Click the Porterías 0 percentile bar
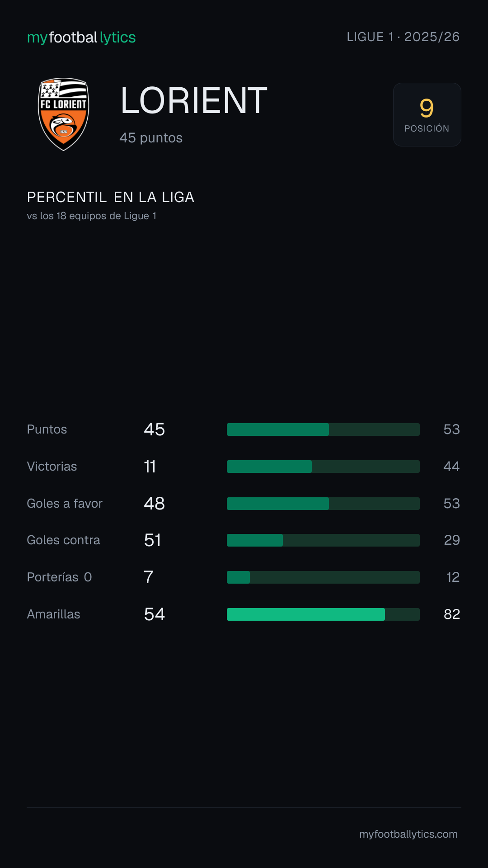The image size is (488, 868). click(323, 577)
